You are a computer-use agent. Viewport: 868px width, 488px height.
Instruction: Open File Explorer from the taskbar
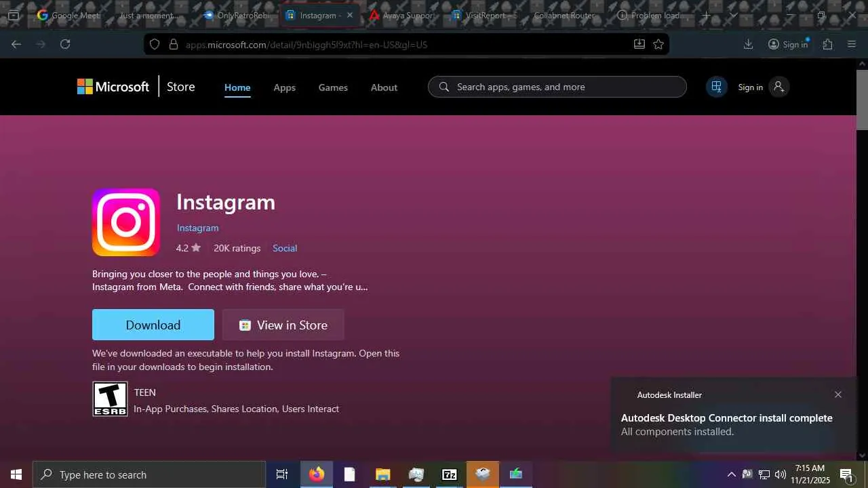[x=383, y=474]
